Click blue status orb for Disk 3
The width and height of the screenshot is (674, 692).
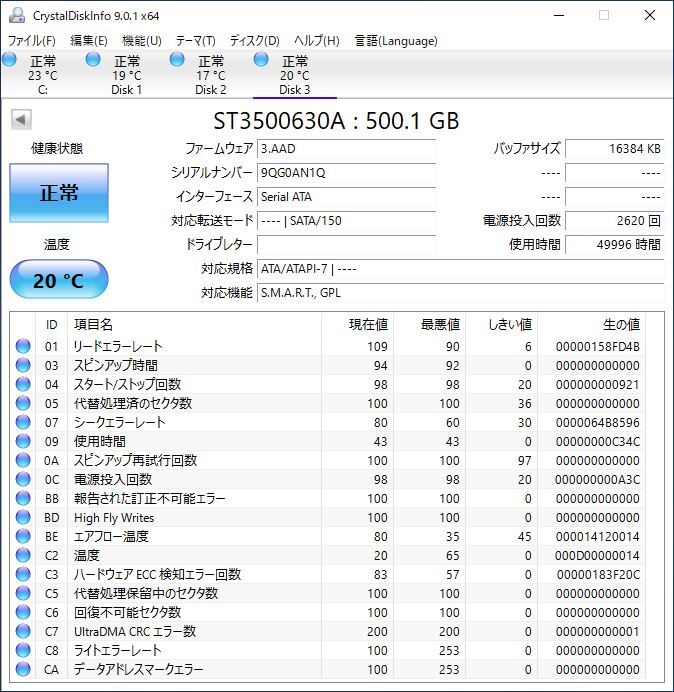coord(261,59)
